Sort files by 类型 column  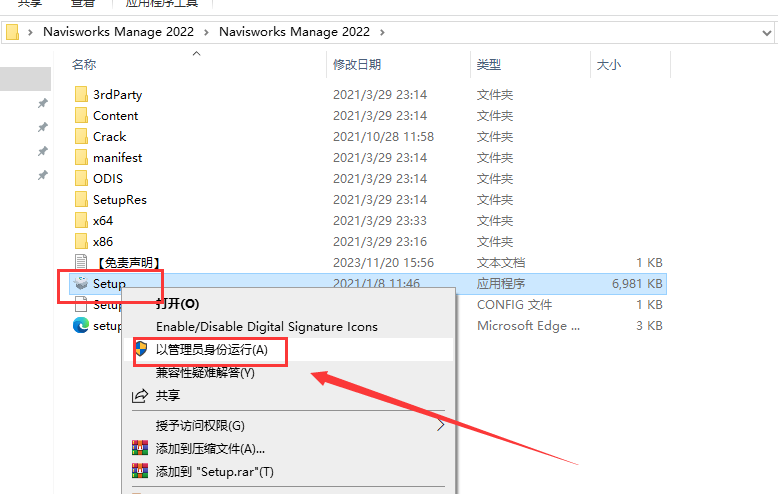489,64
